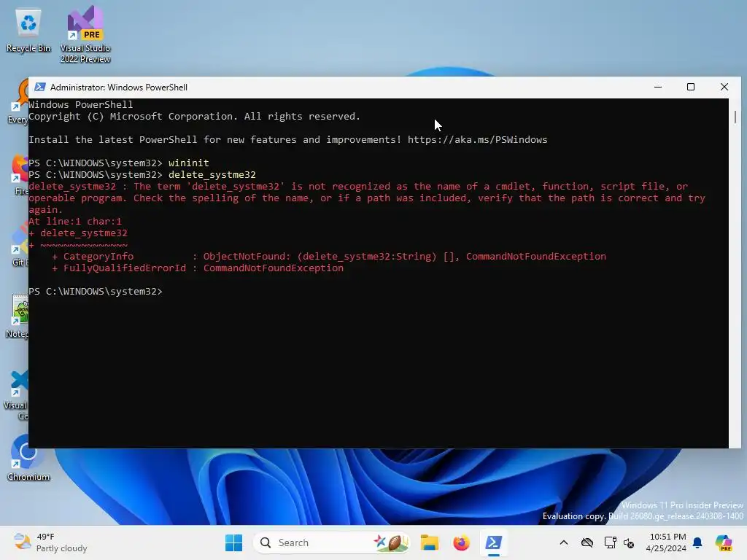747x560 pixels.
Task: Open the display network tray icon
Action: coord(610,542)
